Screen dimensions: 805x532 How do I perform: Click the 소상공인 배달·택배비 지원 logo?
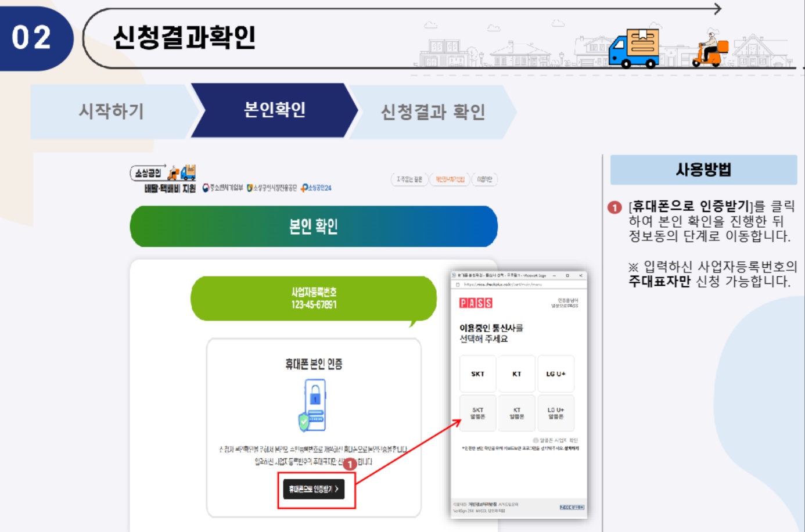click(163, 179)
